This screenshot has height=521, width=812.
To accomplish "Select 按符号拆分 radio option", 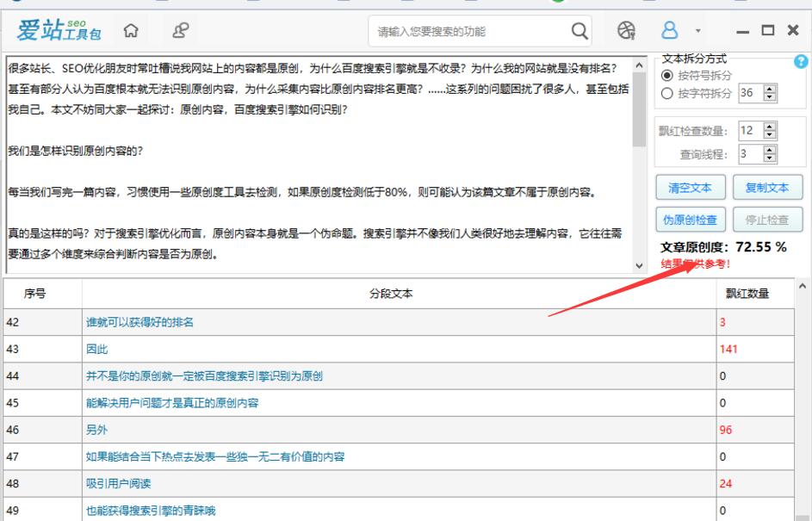I will 666,76.
